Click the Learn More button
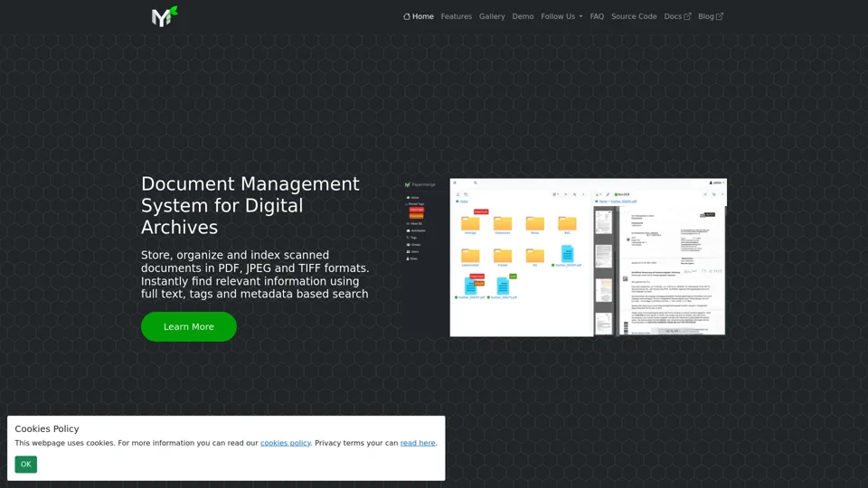The height and width of the screenshot is (488, 868). (189, 326)
